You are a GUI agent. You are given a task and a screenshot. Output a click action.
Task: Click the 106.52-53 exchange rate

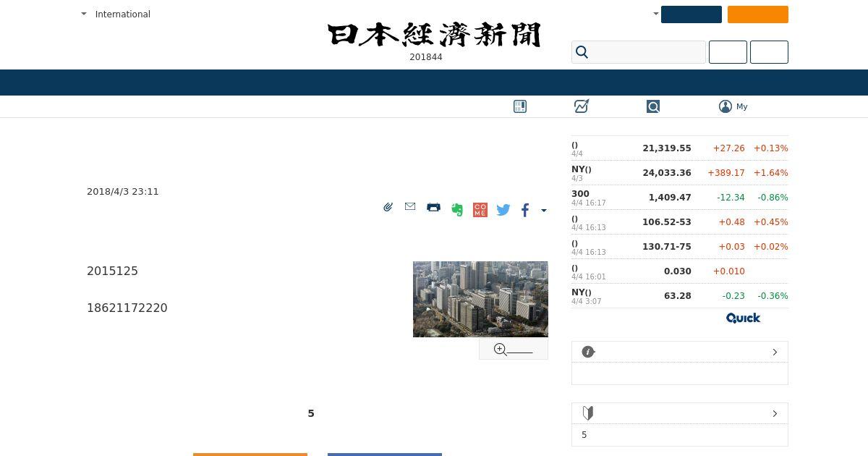pos(667,222)
